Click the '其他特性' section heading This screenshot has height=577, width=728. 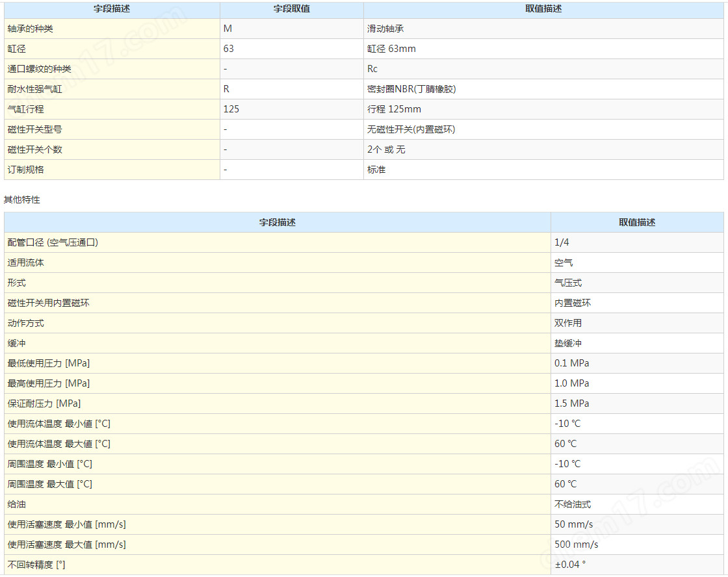22,199
